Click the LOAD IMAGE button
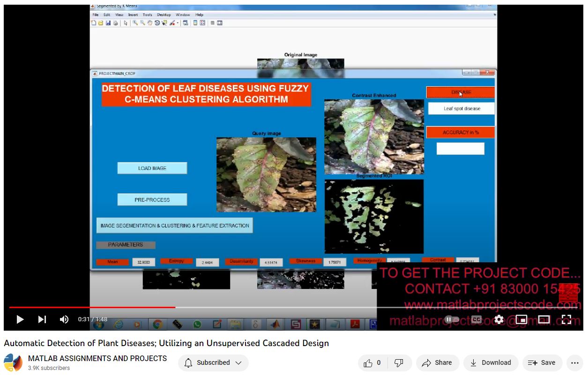The width and height of the screenshot is (588, 377). tap(152, 168)
